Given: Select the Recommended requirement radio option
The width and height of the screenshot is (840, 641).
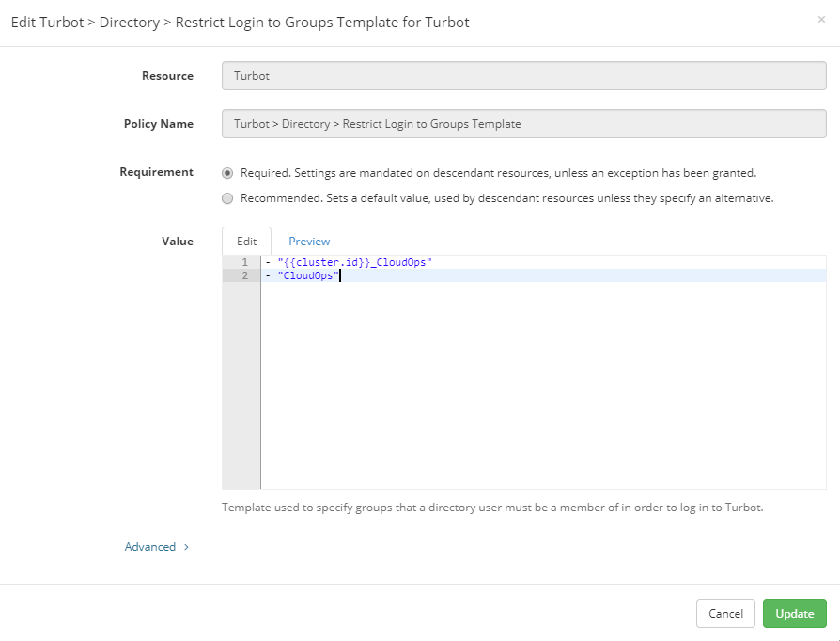Looking at the screenshot, I should coord(227,198).
